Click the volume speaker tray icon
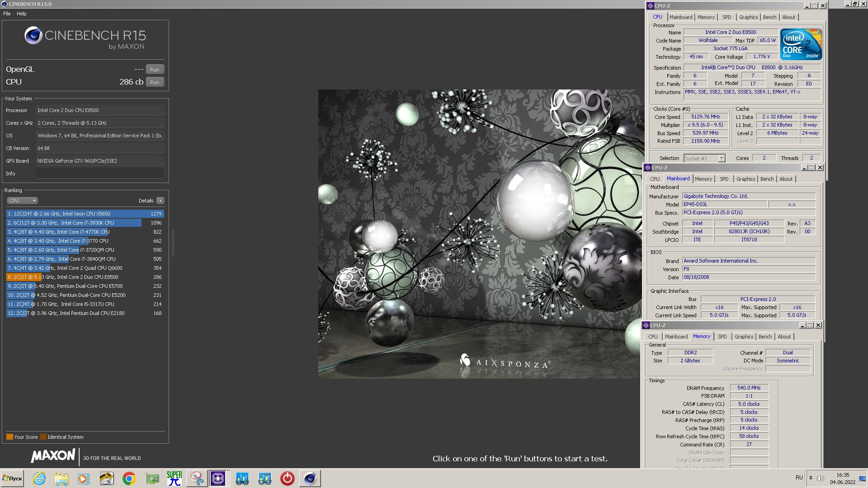This screenshot has width=868, height=488. [821, 478]
